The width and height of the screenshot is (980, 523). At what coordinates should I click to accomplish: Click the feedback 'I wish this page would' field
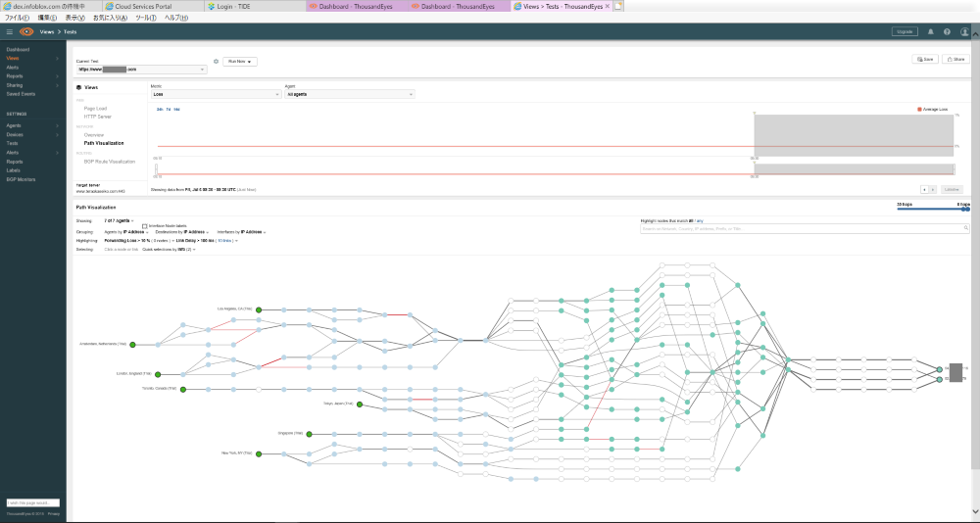point(33,502)
